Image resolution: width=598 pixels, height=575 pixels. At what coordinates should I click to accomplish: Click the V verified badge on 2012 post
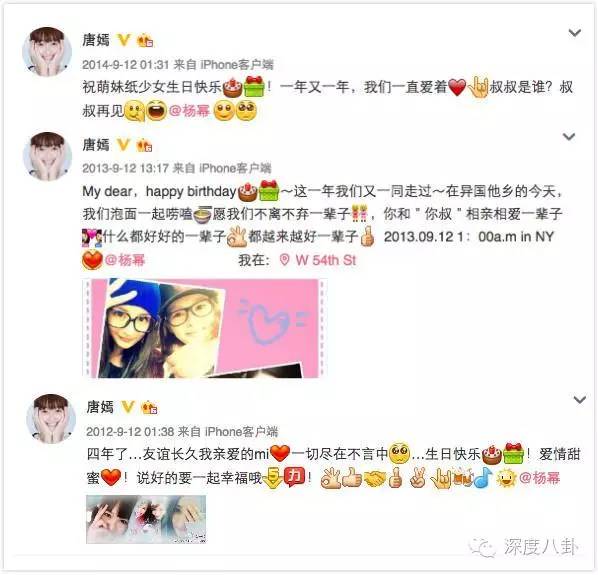tap(128, 407)
